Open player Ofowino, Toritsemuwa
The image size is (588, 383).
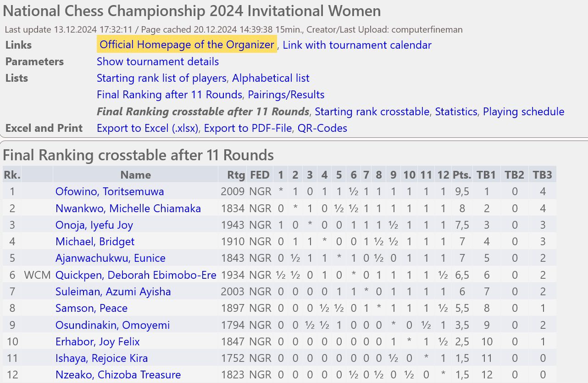click(x=110, y=191)
